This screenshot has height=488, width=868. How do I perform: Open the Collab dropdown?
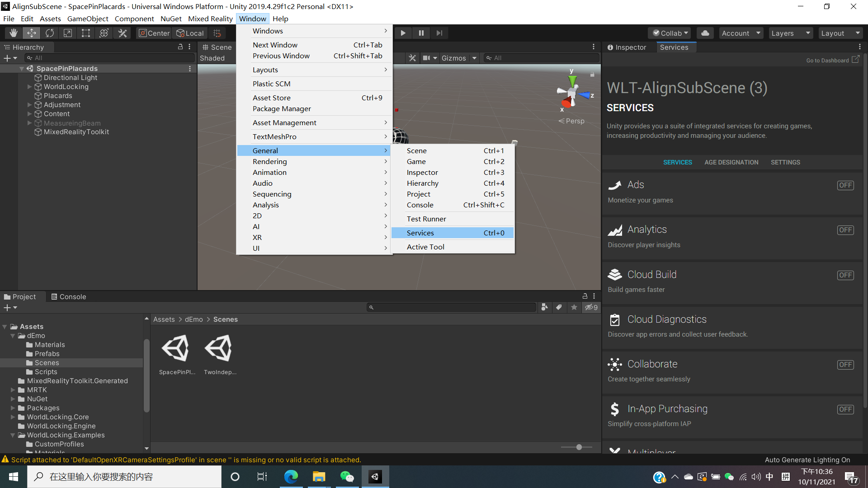pos(670,33)
